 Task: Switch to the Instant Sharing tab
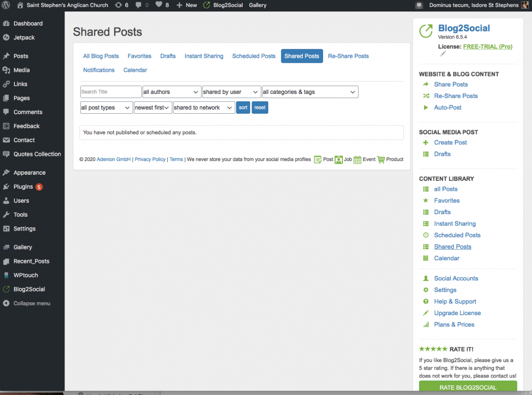pos(204,56)
